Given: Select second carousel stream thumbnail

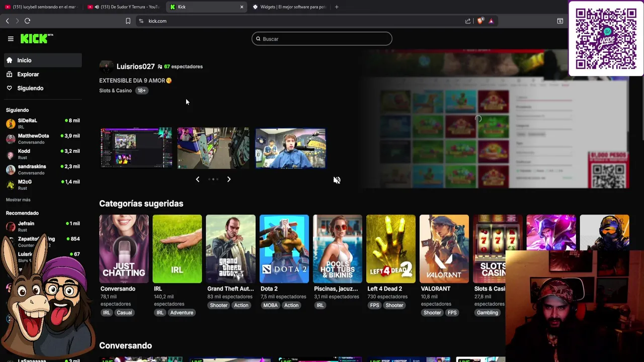Looking at the screenshot, I should coord(213,148).
